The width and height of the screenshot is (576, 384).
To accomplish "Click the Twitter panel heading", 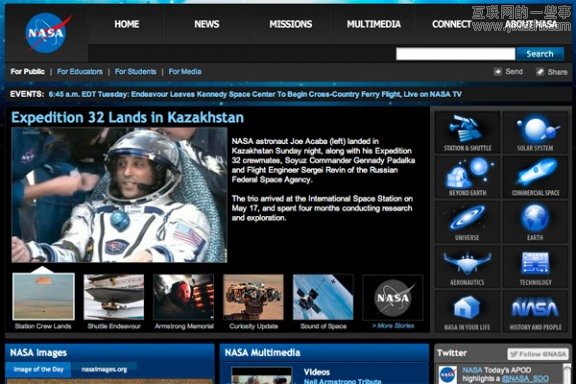I will (452, 353).
